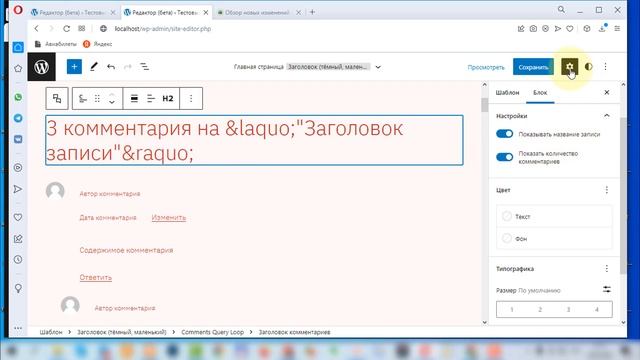Open Opera sidebar history clock
Viewport: 640px width, 360px height.
(x=18, y=259)
